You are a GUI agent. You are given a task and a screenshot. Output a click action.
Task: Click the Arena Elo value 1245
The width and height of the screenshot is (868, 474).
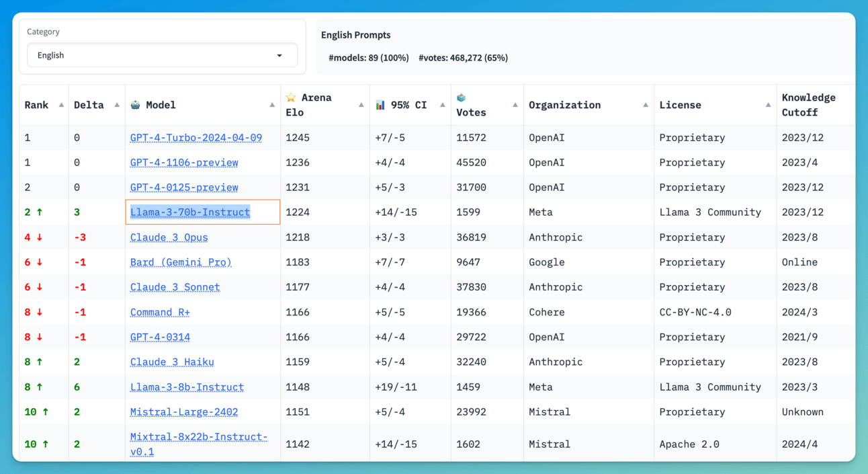298,138
